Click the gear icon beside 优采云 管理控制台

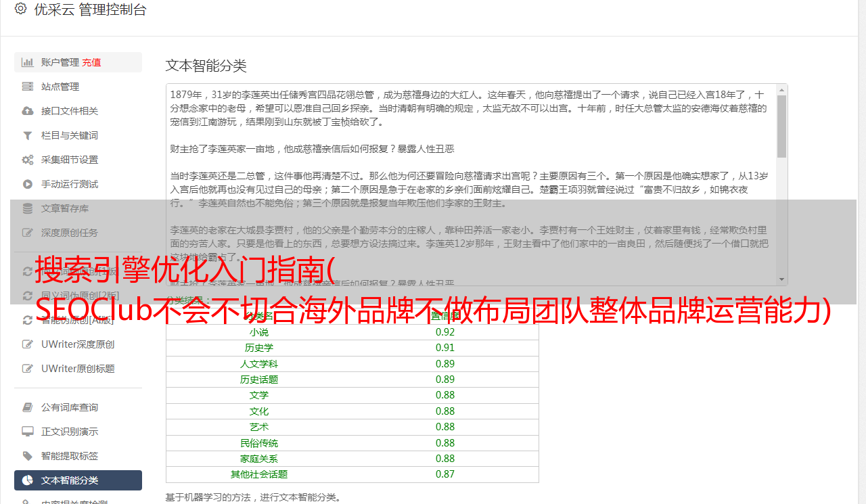pos(20,9)
